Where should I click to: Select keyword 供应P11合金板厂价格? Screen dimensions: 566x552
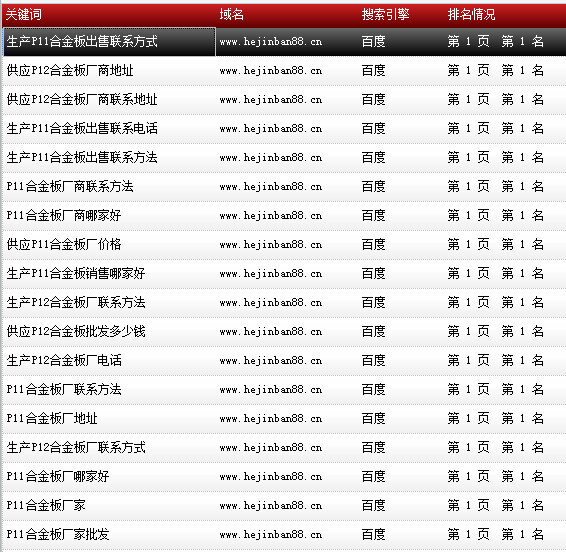click(x=64, y=244)
